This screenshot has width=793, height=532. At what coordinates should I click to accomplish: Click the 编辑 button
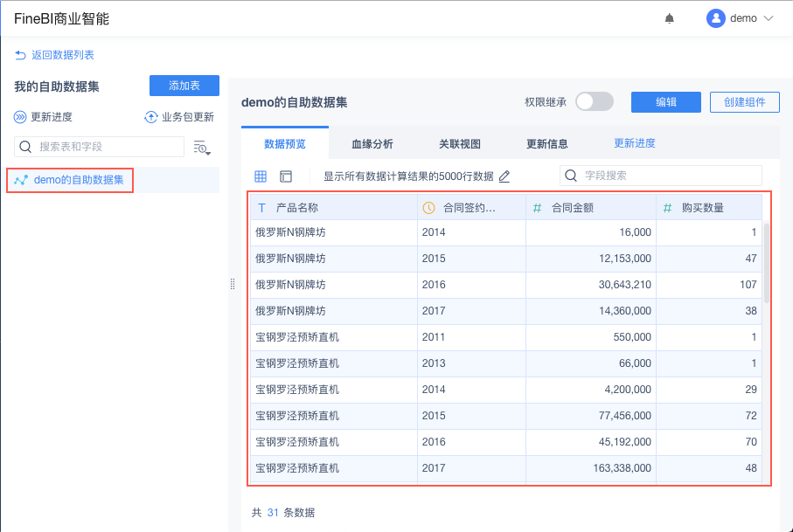pos(665,102)
